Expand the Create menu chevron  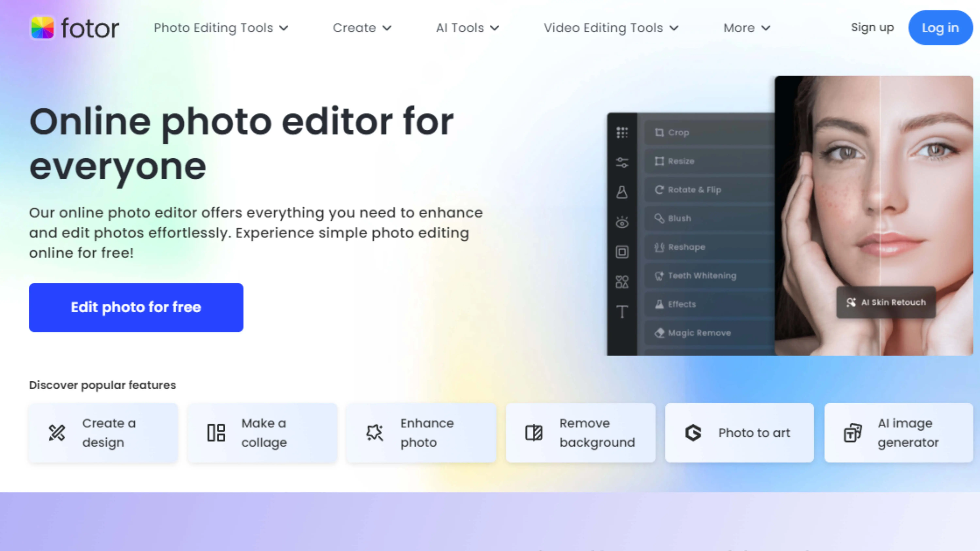[387, 28]
